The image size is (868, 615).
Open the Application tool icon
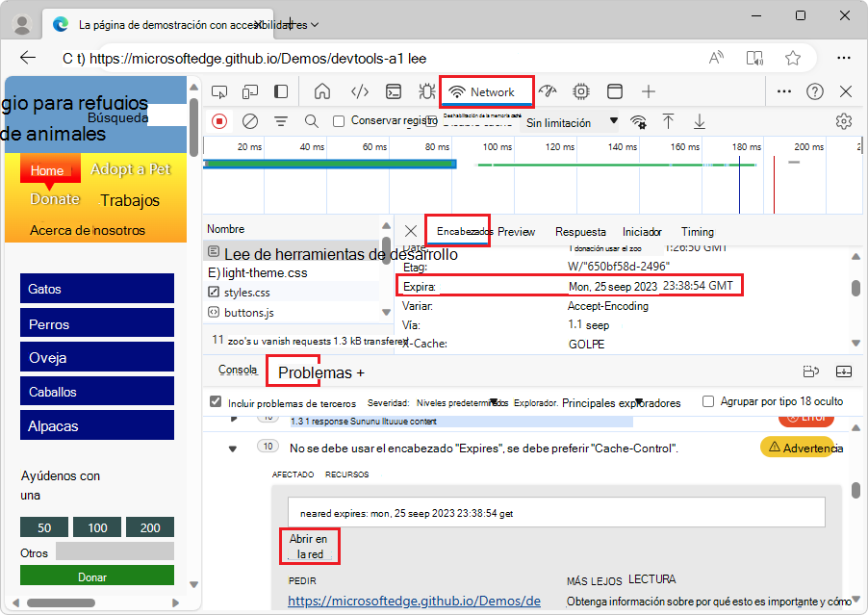[615, 91]
